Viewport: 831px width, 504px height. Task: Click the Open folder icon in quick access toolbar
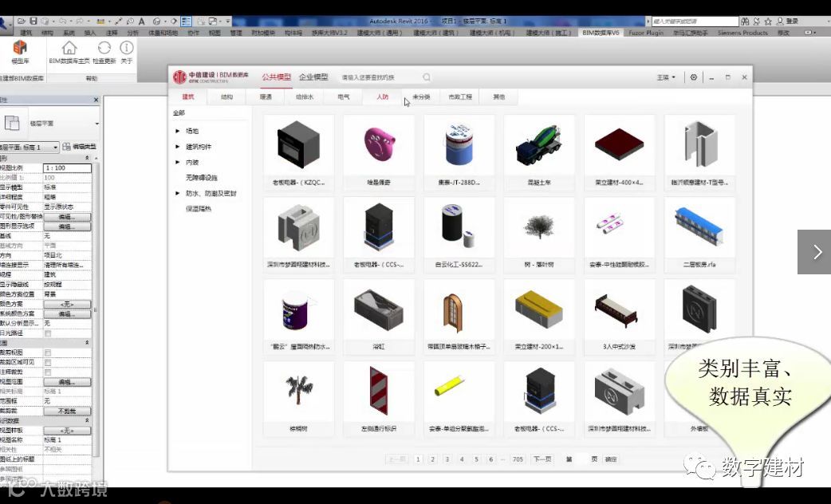tap(22, 22)
